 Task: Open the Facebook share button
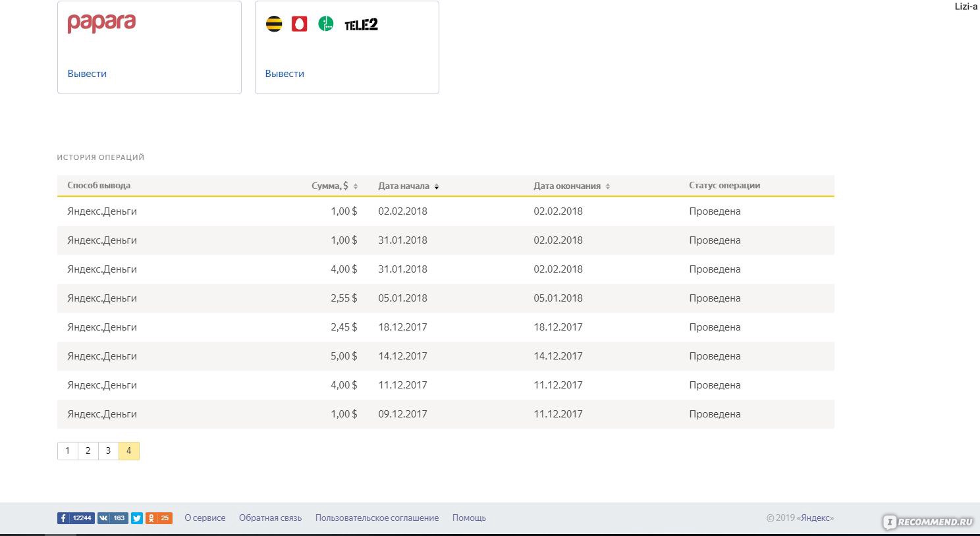pyautogui.click(x=76, y=518)
